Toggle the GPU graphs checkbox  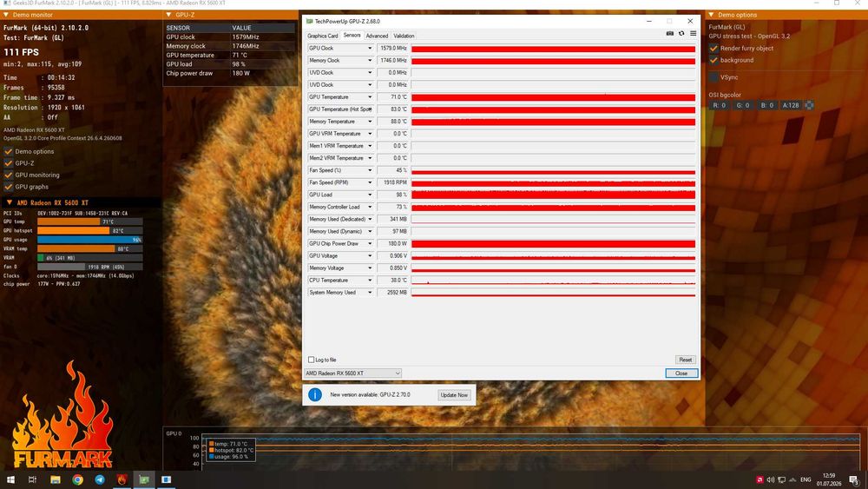click(9, 187)
